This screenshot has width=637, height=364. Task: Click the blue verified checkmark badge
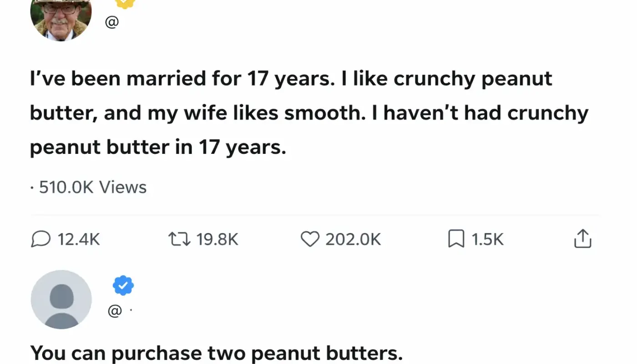[123, 286]
